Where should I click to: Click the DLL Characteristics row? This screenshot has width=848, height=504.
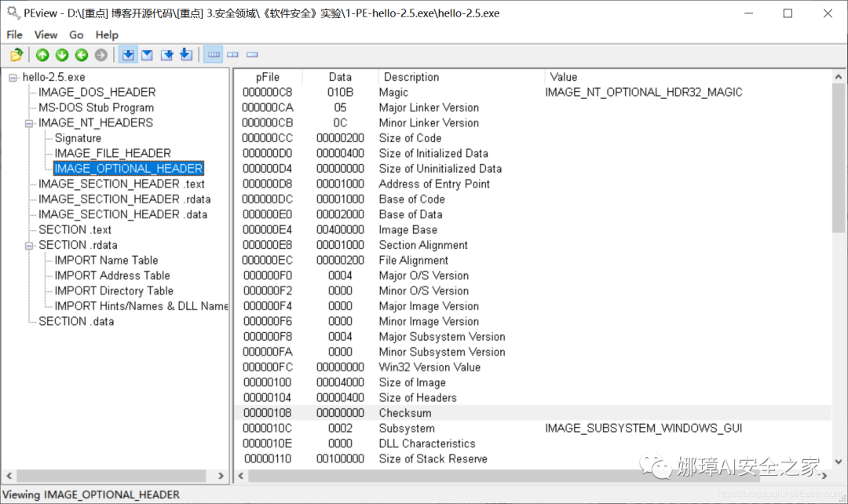point(532,444)
